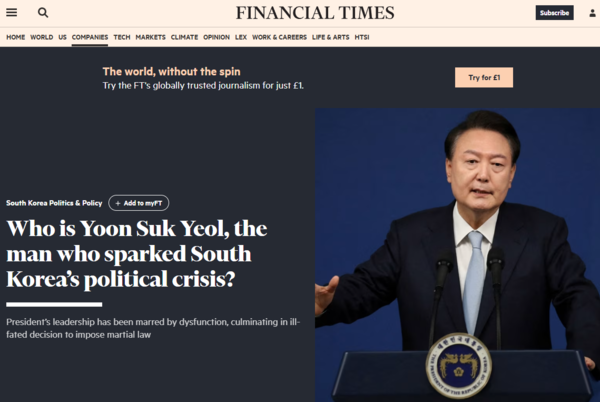Click the Subscribe button

click(x=554, y=13)
